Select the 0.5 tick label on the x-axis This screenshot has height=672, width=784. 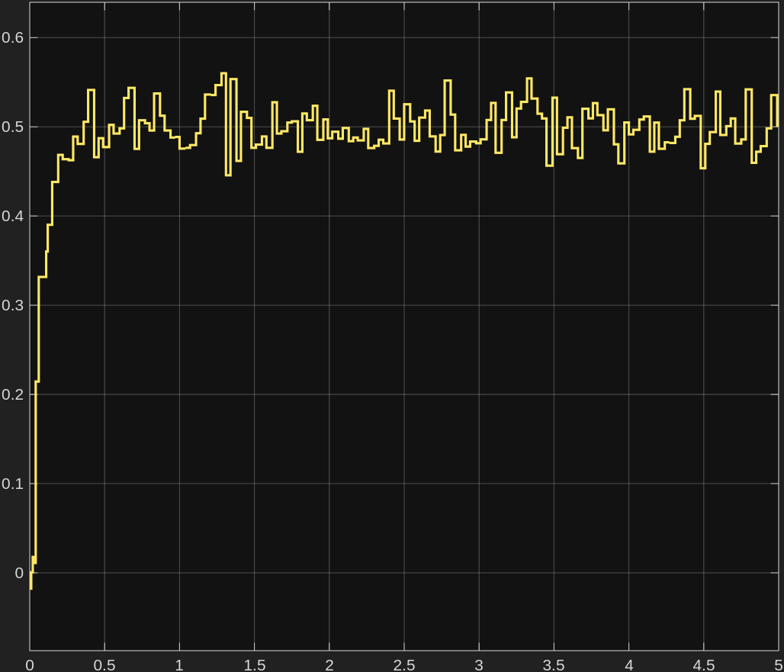pos(104,664)
